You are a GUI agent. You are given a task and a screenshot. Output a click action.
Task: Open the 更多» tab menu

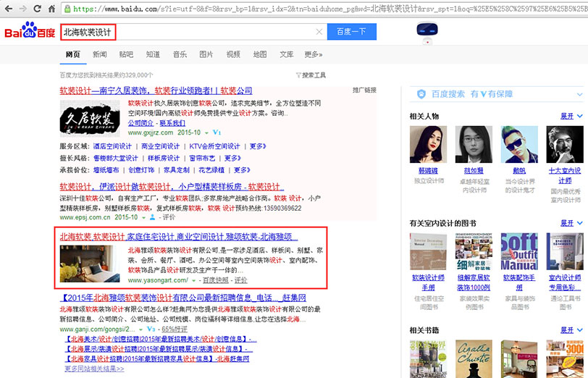tap(313, 54)
